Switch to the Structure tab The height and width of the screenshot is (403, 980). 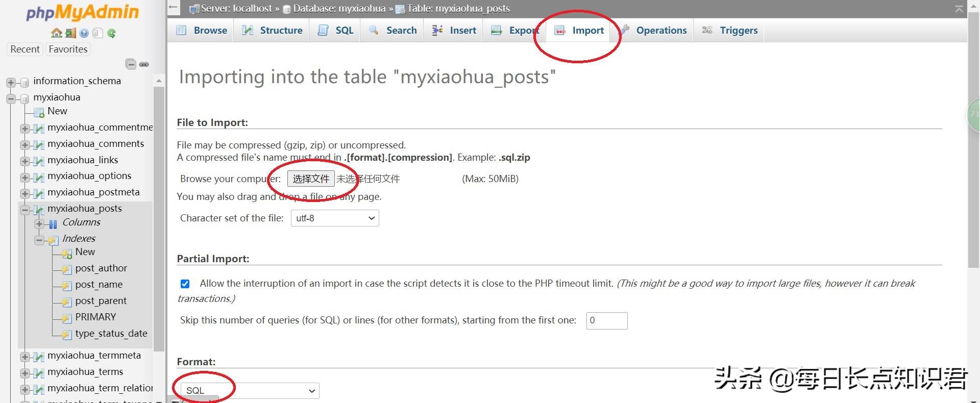click(272, 31)
